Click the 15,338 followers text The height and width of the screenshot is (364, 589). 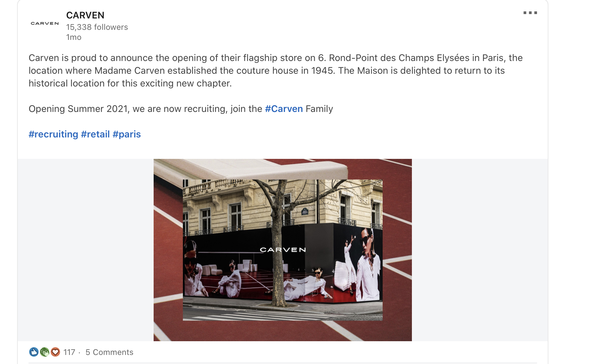pos(97,27)
